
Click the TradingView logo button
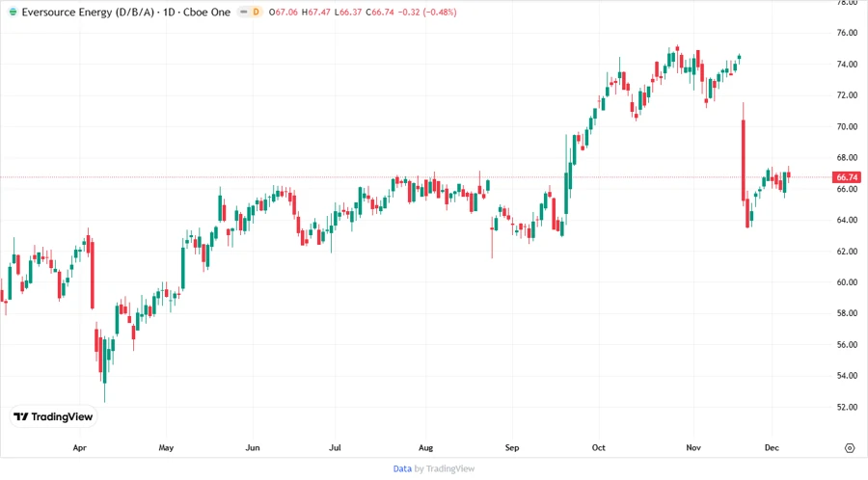tap(53, 417)
